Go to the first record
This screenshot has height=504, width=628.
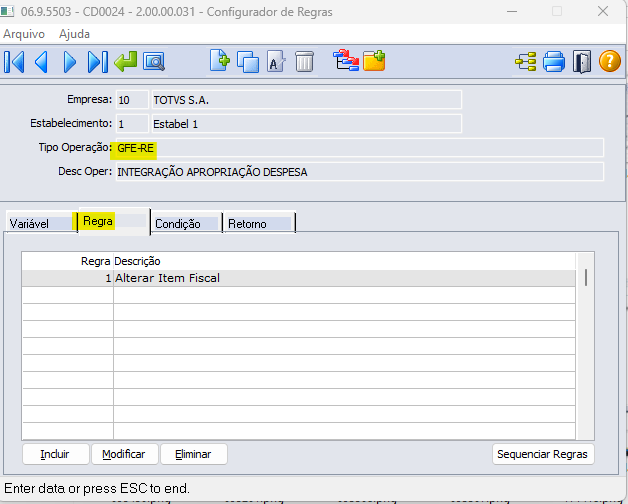[x=15, y=62]
